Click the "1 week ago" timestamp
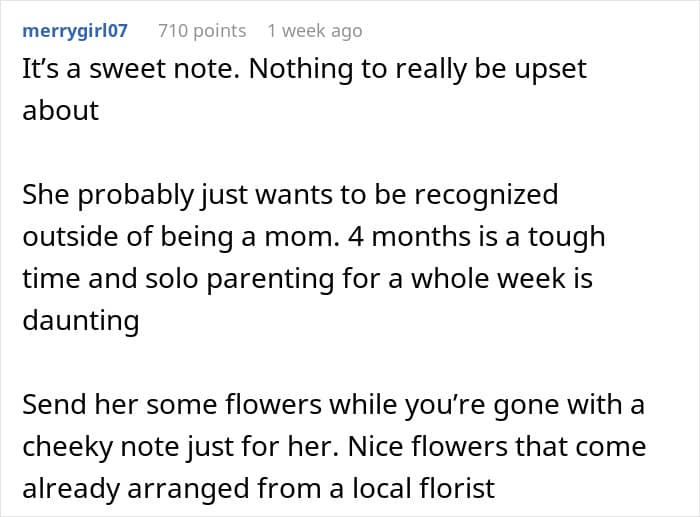Screen dimensions: 700x517 [314, 31]
